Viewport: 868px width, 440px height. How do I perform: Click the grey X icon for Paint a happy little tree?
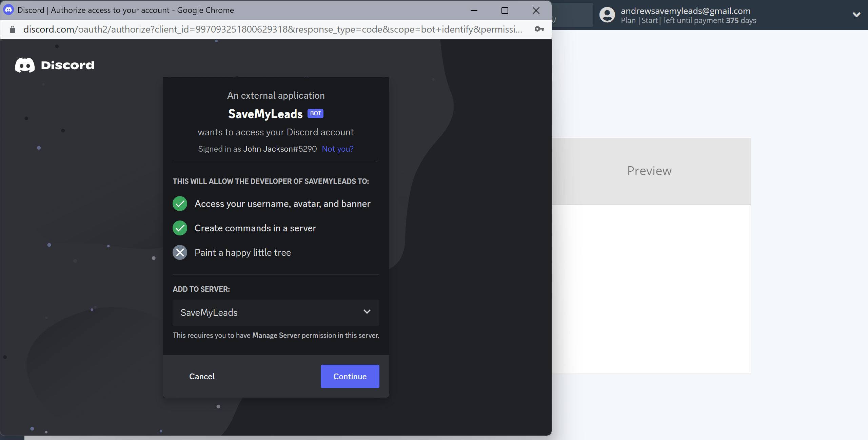[x=179, y=252]
